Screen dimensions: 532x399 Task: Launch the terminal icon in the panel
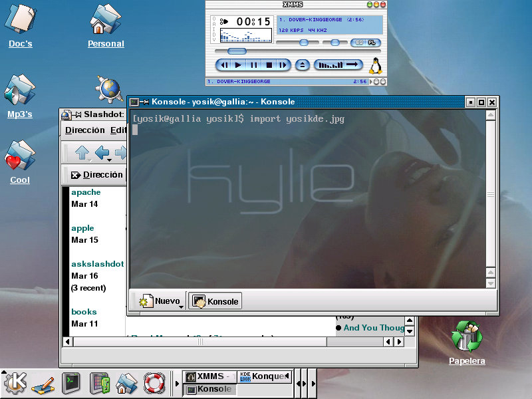[71, 384]
